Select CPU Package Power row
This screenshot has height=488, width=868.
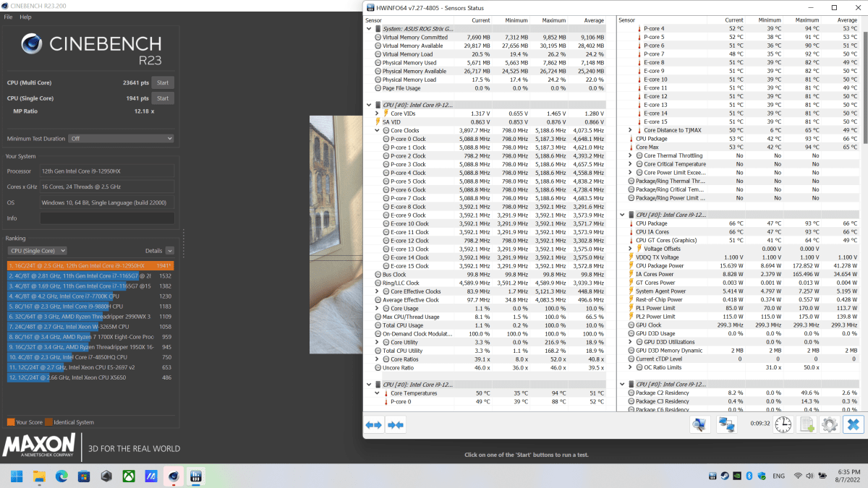738,266
